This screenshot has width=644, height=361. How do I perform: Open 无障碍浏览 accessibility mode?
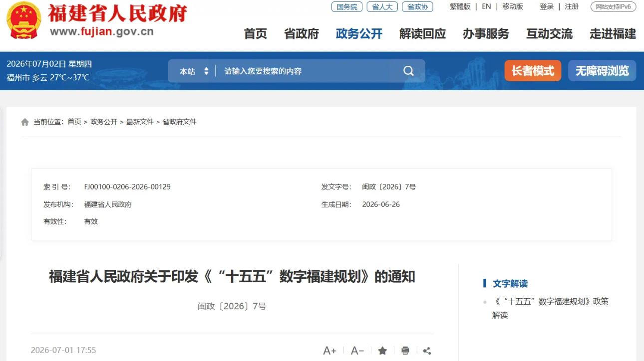[x=602, y=71]
